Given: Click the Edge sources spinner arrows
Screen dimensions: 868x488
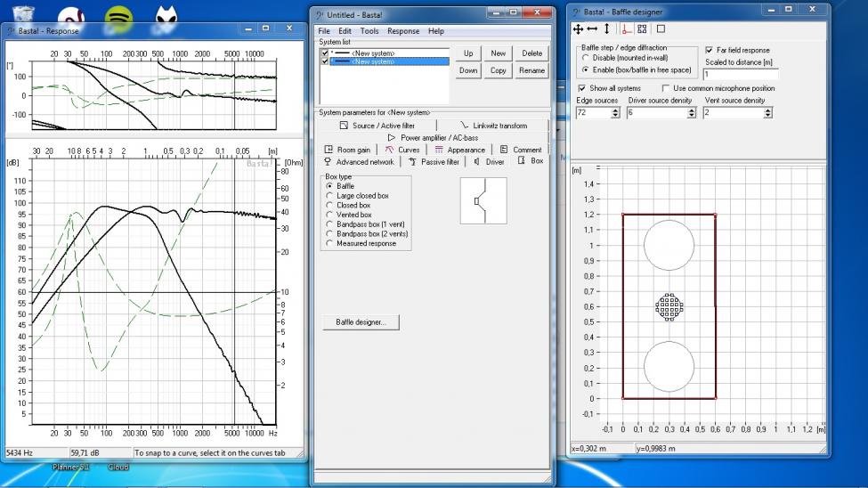Looking at the screenshot, I should [x=615, y=112].
